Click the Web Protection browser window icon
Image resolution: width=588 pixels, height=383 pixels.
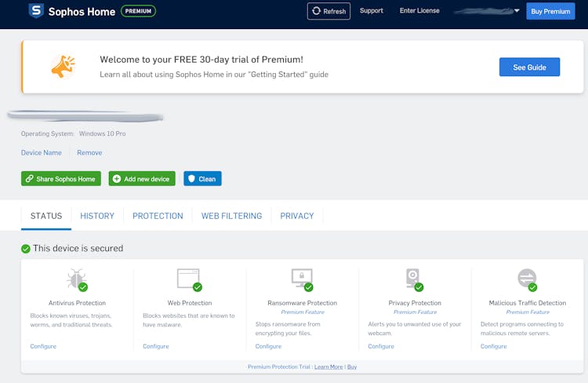189,279
